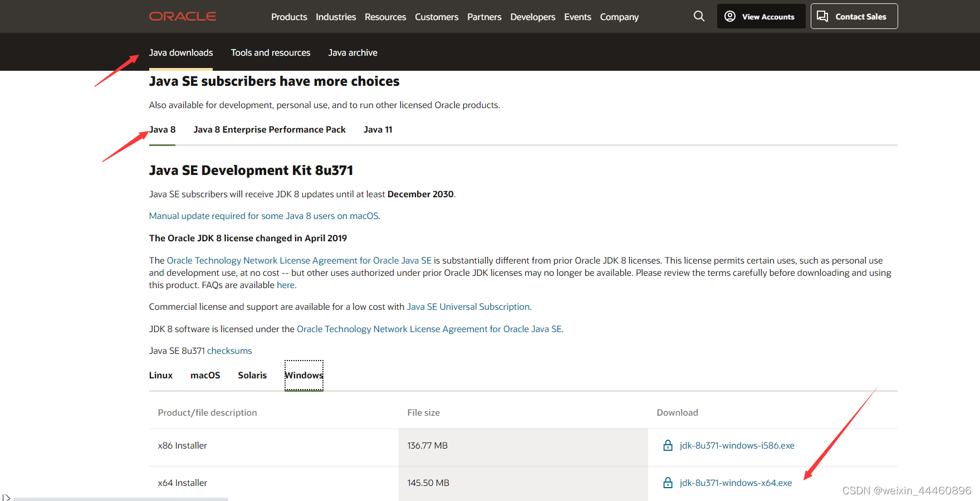Click the FAQs 'here' link
The height and width of the screenshot is (501, 980).
(286, 285)
